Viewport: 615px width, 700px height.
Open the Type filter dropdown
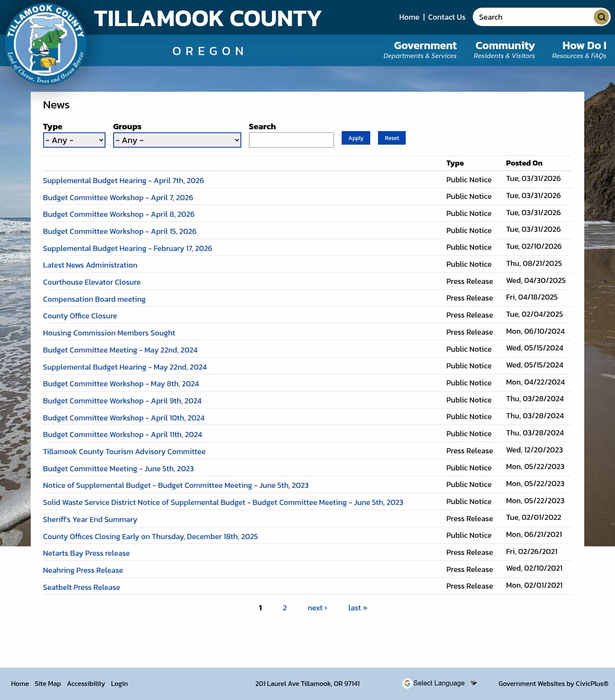point(74,140)
